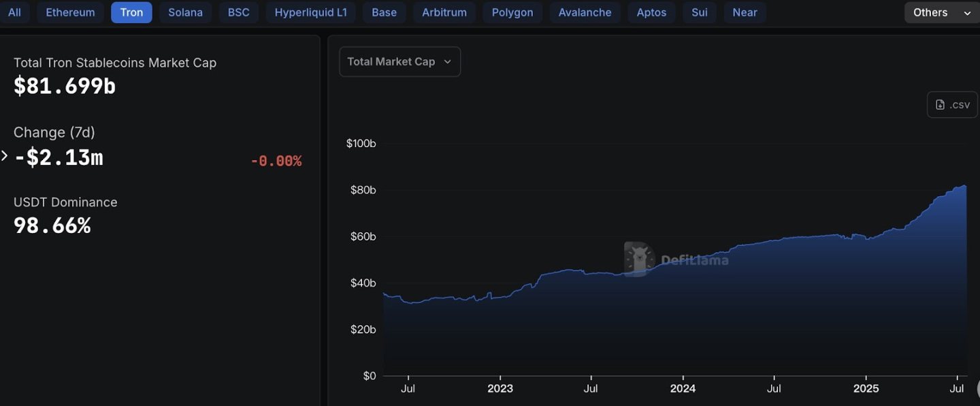Viewport: 980px width, 406px height.
Task: Select the All chains tab
Action: pos(14,12)
